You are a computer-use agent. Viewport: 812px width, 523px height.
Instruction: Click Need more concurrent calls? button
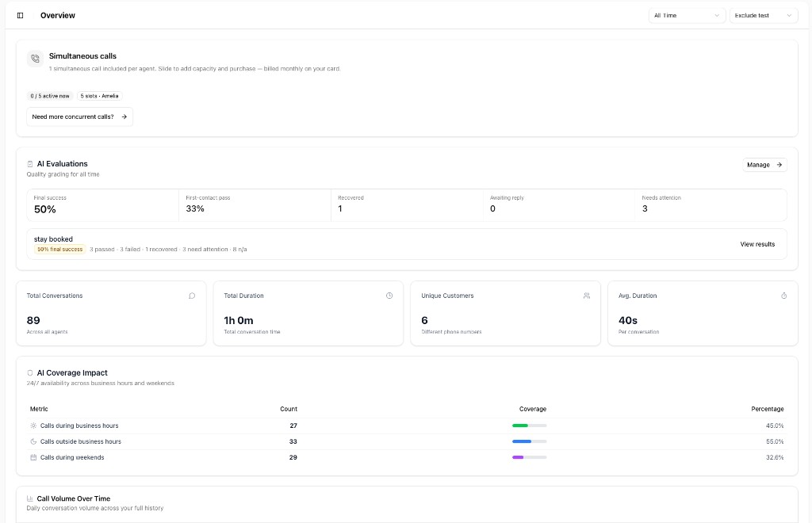tap(80, 117)
